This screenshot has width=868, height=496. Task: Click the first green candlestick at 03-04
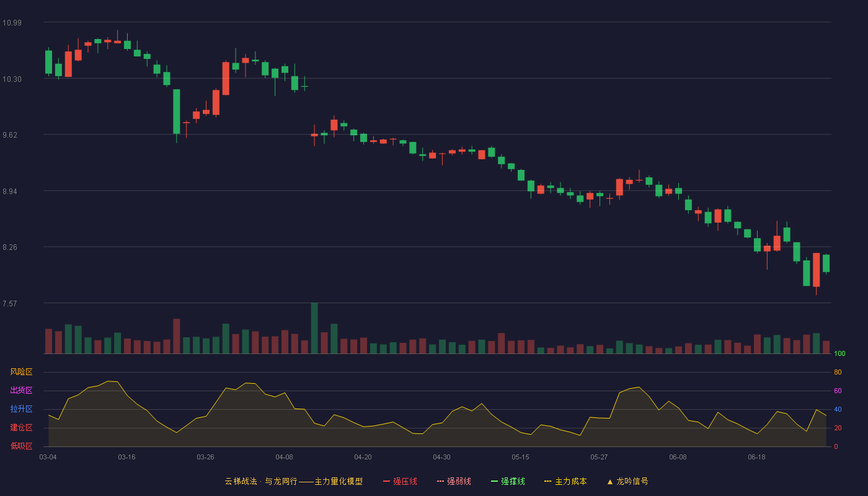(x=48, y=62)
